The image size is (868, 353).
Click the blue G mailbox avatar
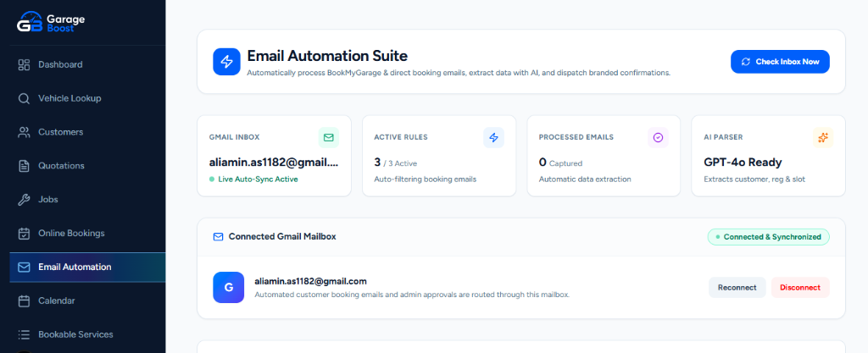coord(229,287)
